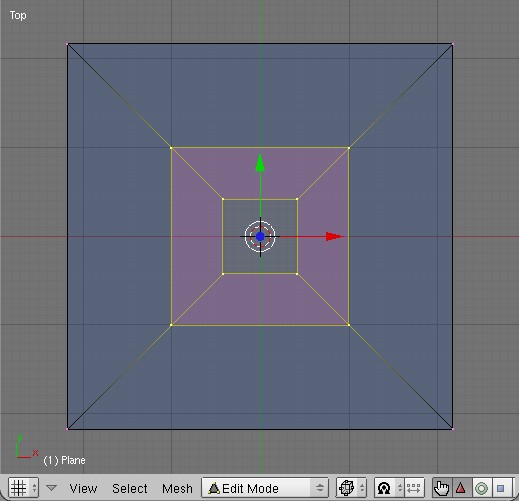
Task: Open the Edit Mode dropdown
Action: click(265, 488)
